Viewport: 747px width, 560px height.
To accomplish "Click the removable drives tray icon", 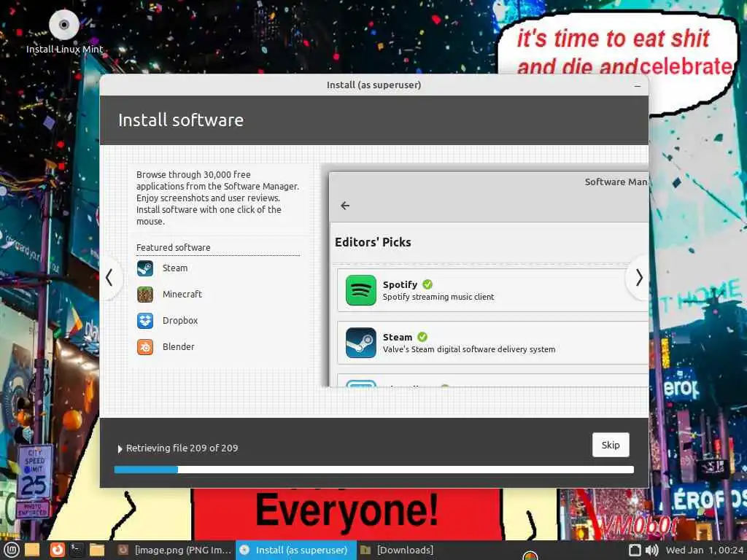I will (x=635, y=551).
